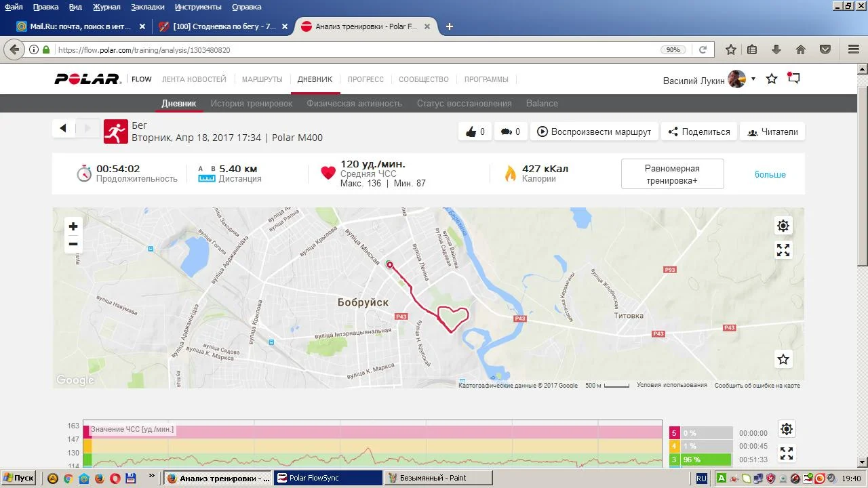Go to the browser home page
The image size is (868, 488).
(x=801, y=49)
